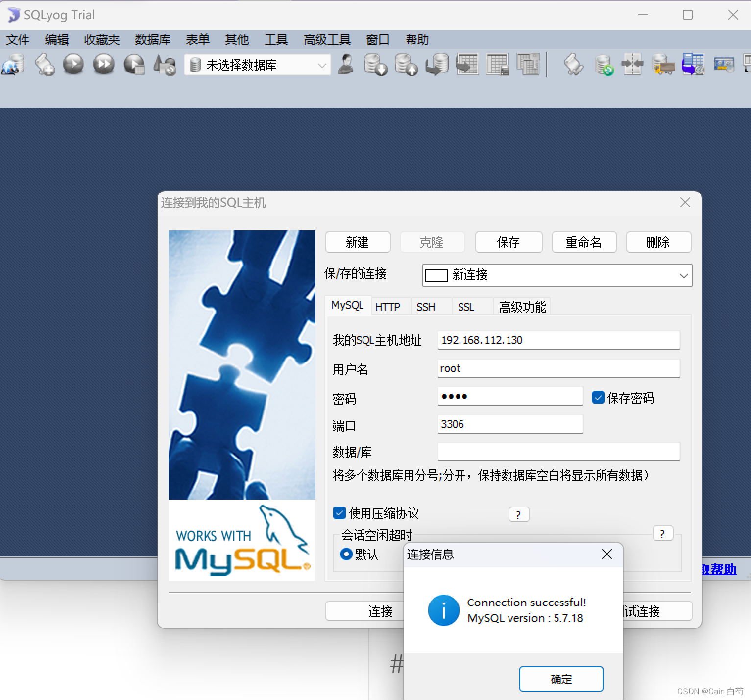Click the table with arrow toolbar icon

tap(467, 65)
